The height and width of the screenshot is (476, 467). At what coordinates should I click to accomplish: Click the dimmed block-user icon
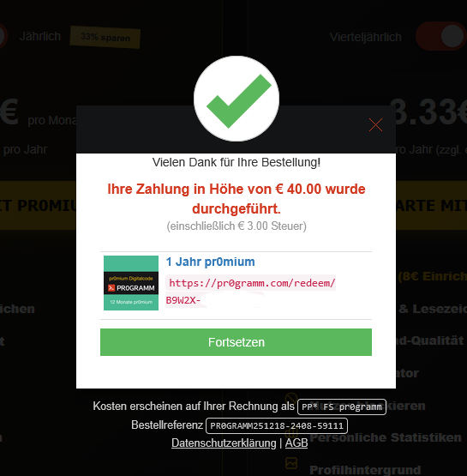point(291,398)
